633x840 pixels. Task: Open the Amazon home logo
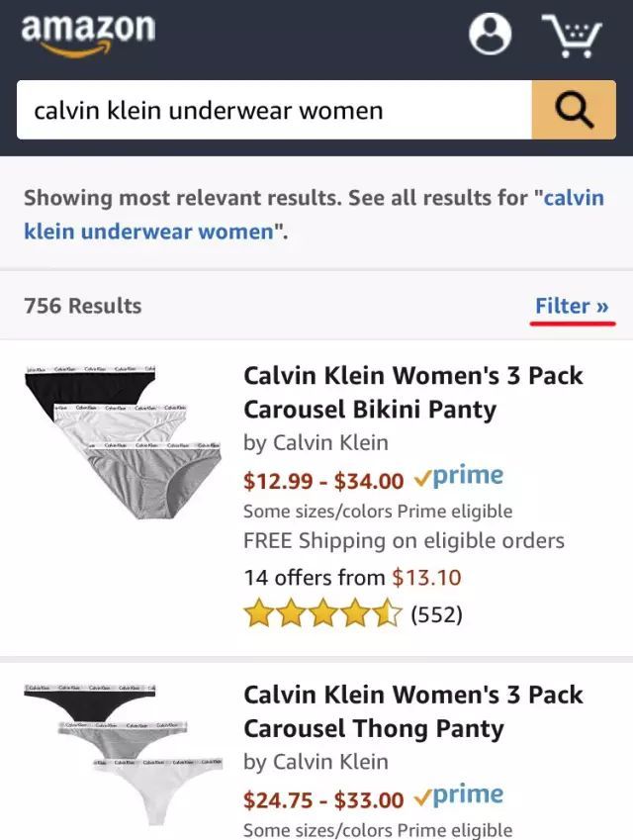[88, 35]
